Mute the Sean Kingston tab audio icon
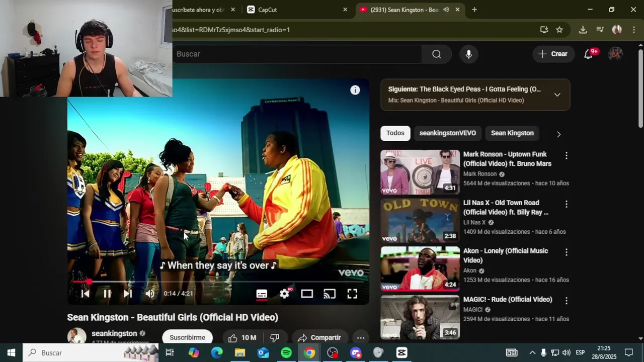The height and width of the screenshot is (362, 644). tap(446, 10)
